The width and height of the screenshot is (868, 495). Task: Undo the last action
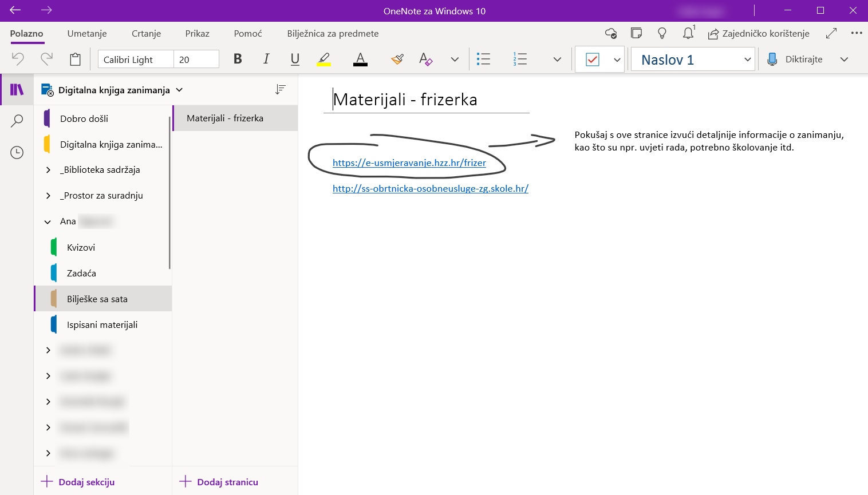18,59
